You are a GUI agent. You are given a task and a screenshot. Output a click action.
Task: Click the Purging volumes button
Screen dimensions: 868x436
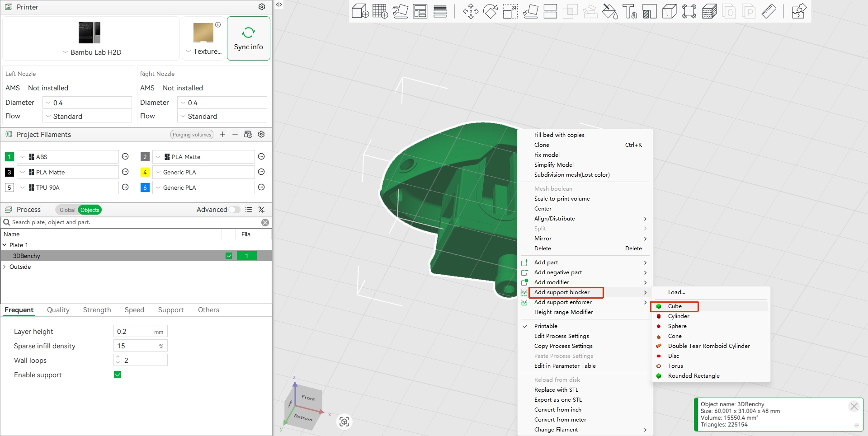[x=192, y=135]
